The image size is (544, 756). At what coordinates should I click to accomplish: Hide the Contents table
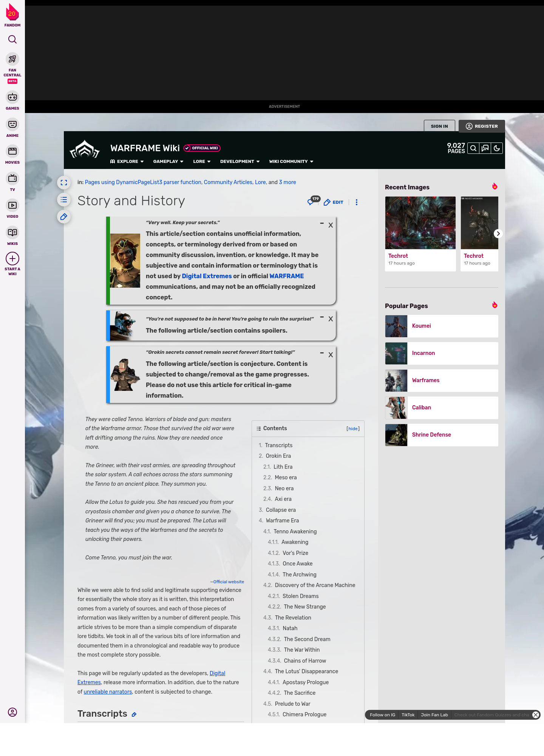pyautogui.click(x=353, y=429)
